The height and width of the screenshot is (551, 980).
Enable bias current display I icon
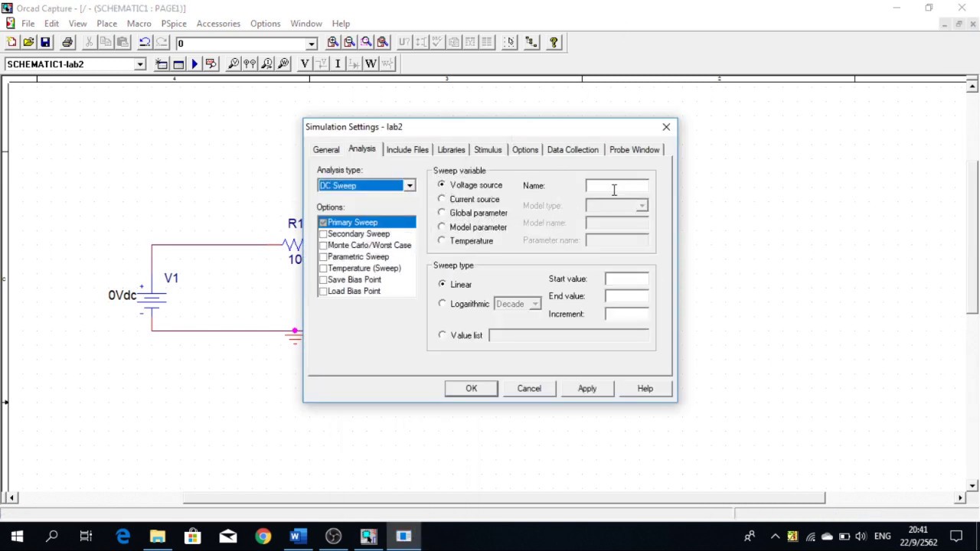coord(338,64)
